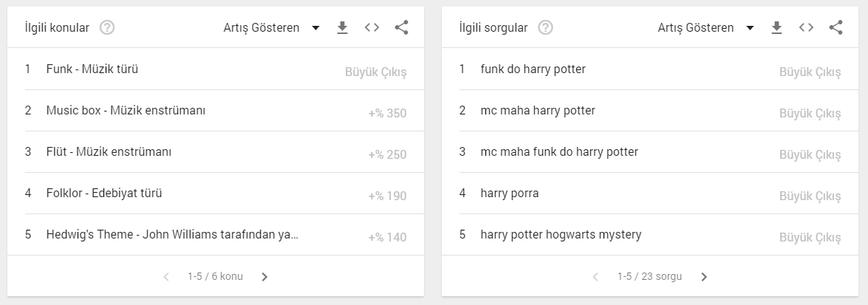Open the mc maha harry potter query
The width and height of the screenshot is (868, 305).
[x=650, y=111]
